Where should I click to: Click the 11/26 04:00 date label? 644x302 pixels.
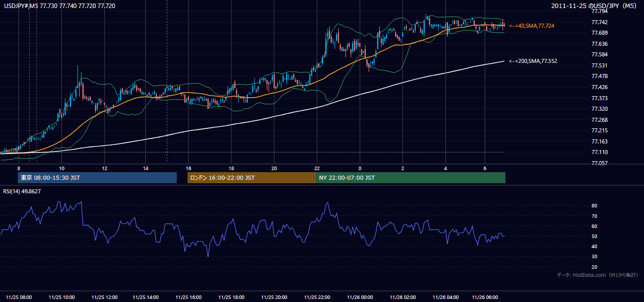point(445,297)
